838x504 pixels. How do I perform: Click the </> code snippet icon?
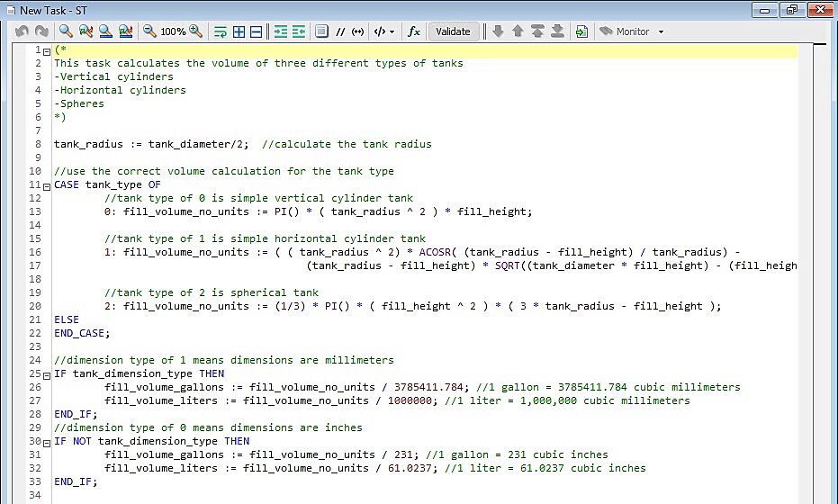[x=380, y=31]
